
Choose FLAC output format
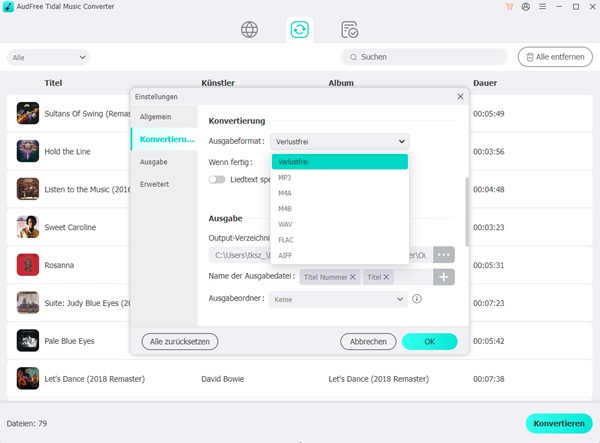340,240
